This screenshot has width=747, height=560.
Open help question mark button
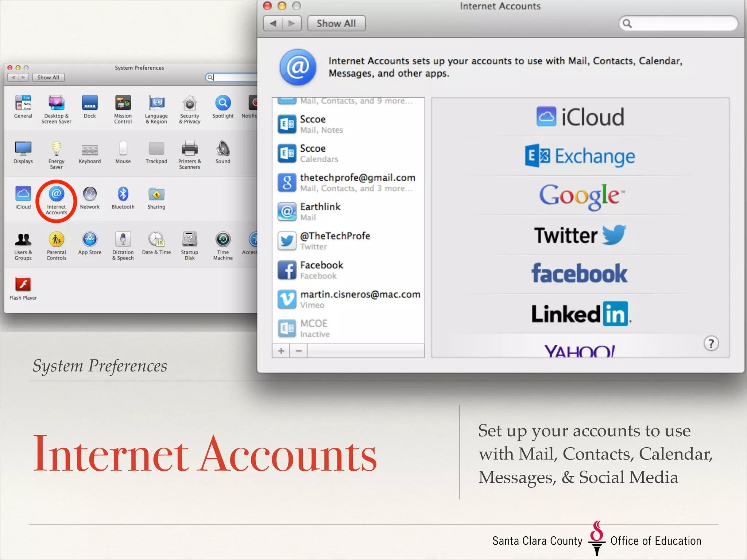coord(711,343)
